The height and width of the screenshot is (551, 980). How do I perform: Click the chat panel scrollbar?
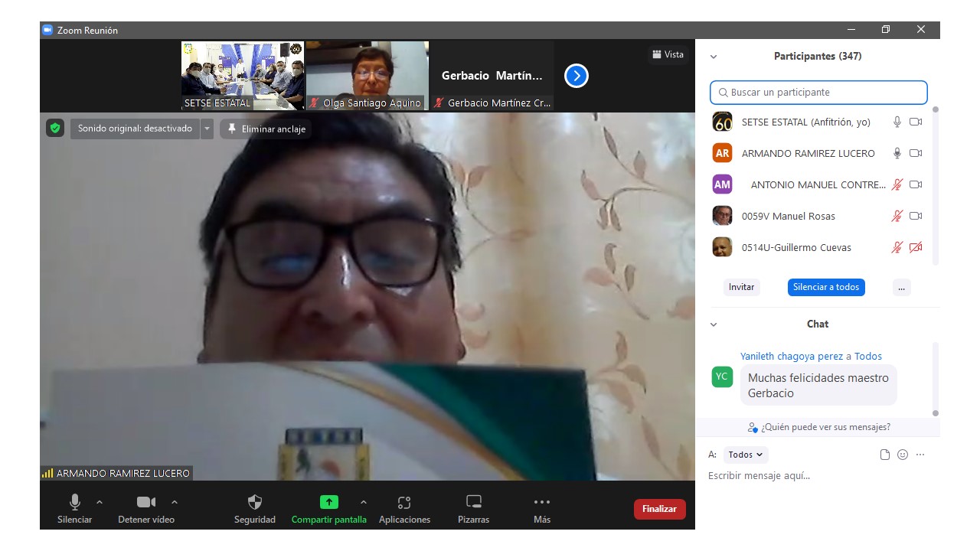(x=935, y=379)
